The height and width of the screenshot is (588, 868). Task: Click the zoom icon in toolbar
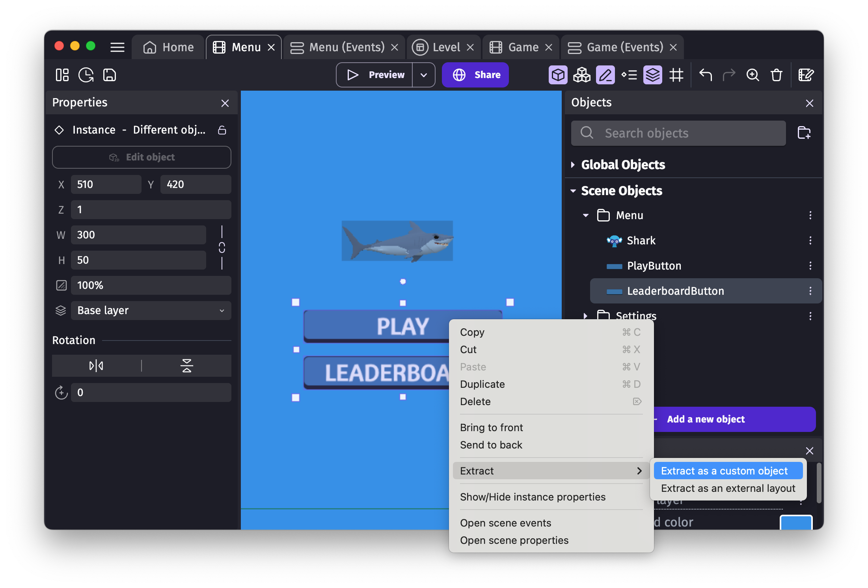click(753, 74)
